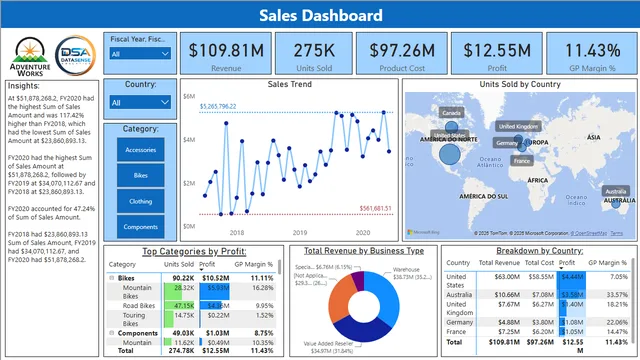The width and height of the screenshot is (640, 360).
Task: Open the map Terms link
Action: pyautogui.click(x=616, y=233)
